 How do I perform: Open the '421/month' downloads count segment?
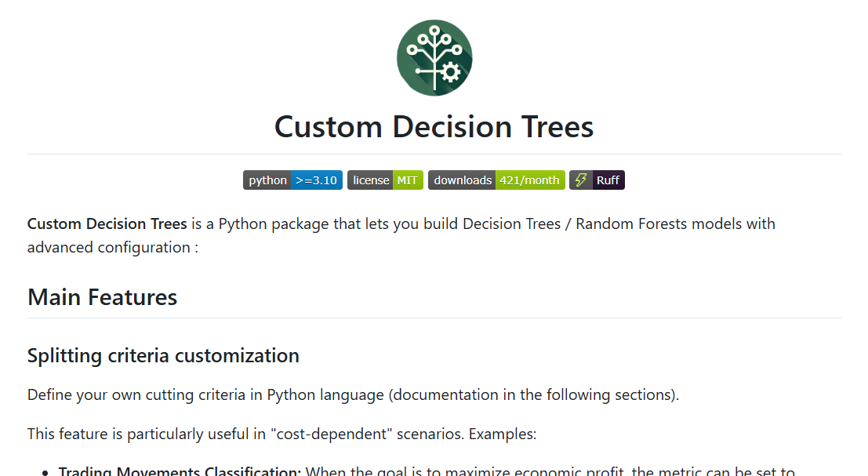(529, 180)
